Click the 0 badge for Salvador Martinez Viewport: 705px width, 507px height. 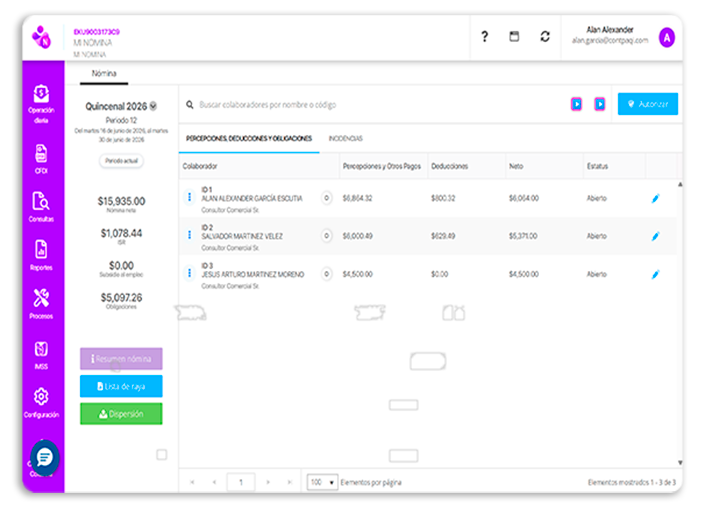327,236
